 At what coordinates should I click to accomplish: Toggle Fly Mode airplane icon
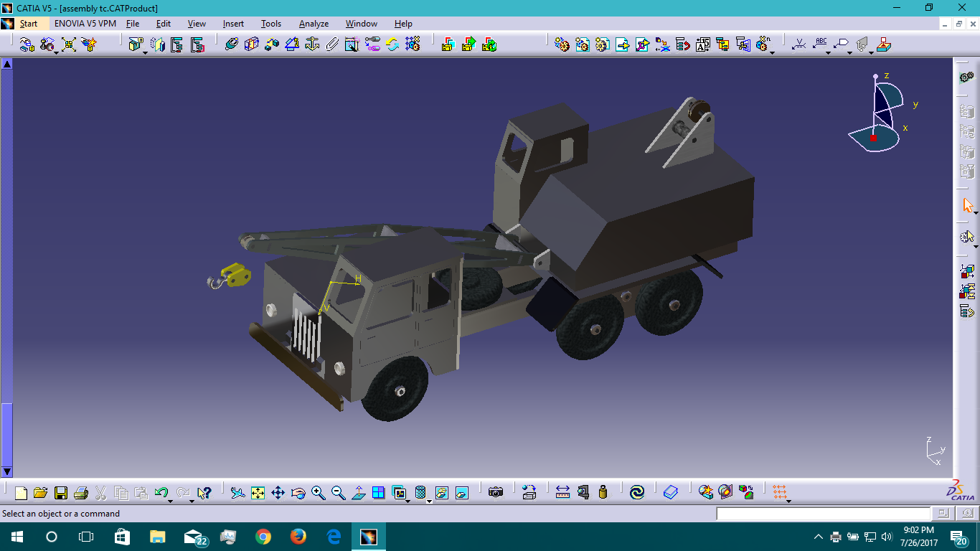pos(237,492)
